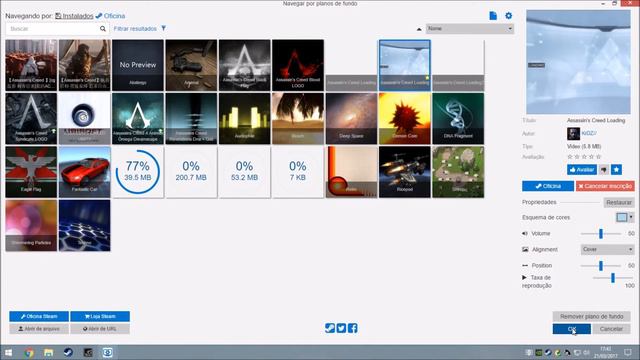Select the Audiophile wallpaper thumbnail
Viewport: 640px width, 360px height.
click(244, 118)
